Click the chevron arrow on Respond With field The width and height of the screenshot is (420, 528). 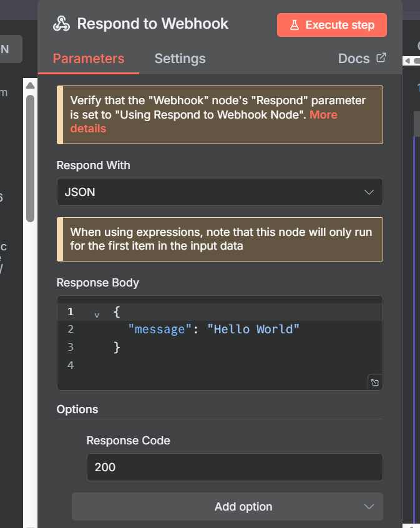(x=369, y=192)
